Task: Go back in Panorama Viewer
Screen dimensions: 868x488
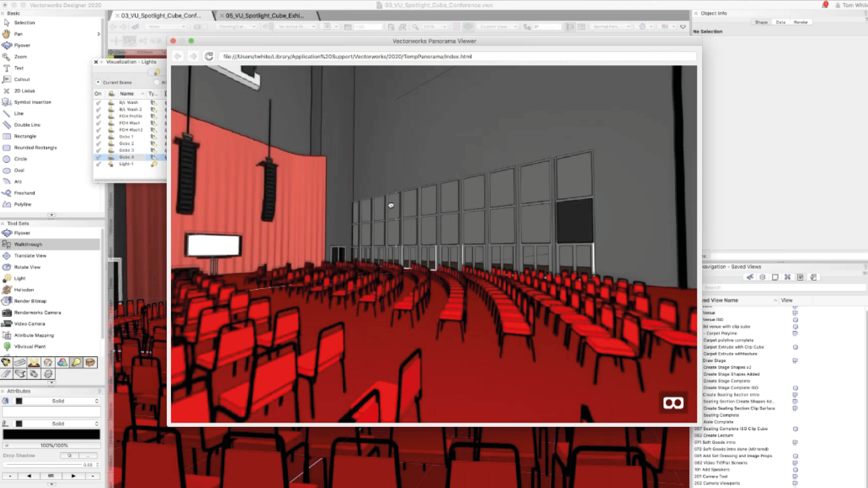Action: tap(178, 56)
